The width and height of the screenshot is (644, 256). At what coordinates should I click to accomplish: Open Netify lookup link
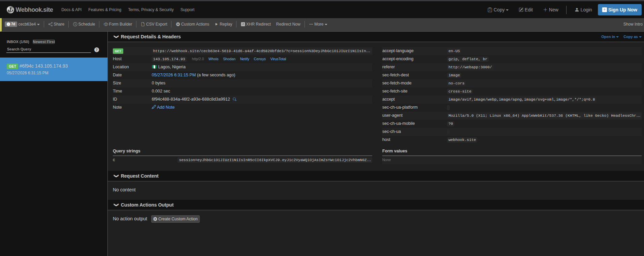tap(245, 59)
